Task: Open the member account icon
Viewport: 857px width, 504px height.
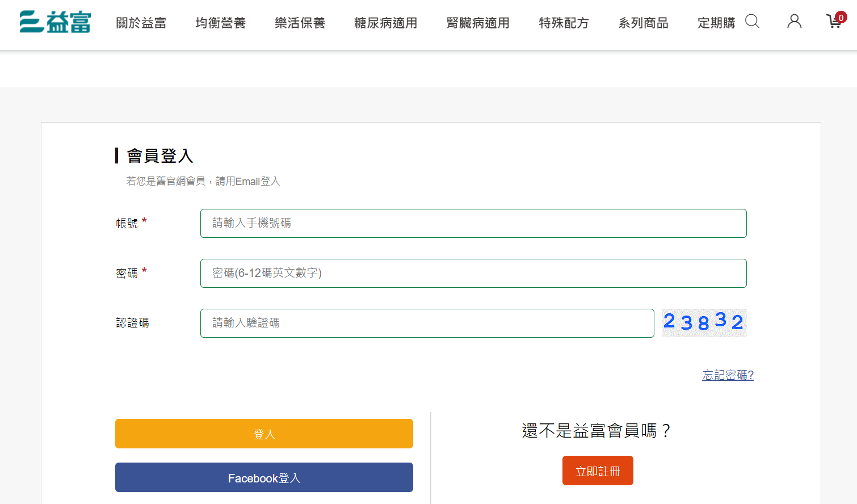Action: 794,22
